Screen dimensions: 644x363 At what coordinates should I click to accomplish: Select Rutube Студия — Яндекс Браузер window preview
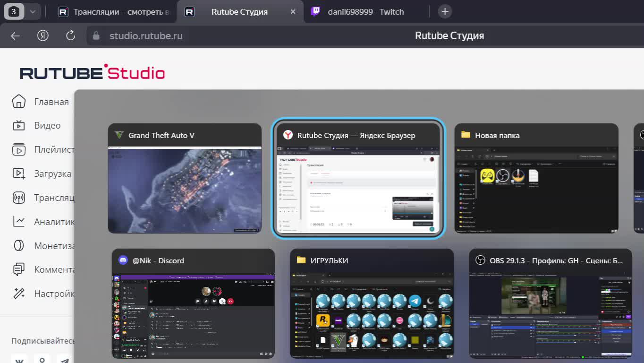358,178
